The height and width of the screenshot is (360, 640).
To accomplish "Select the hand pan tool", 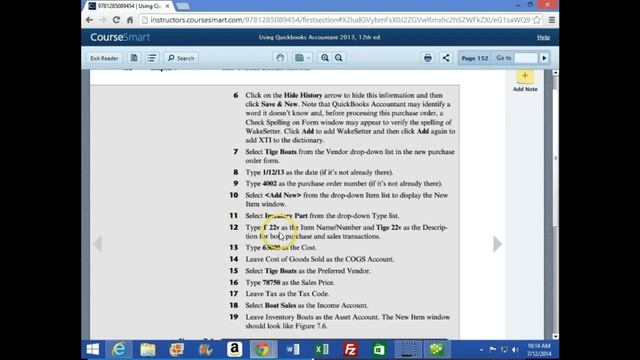I will point(280,58).
